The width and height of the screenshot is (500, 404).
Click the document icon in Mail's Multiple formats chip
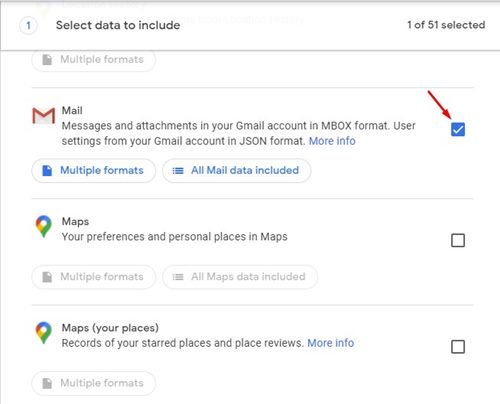point(47,170)
